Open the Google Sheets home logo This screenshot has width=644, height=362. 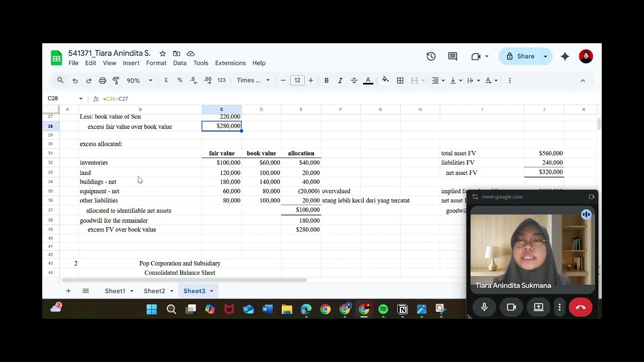(x=56, y=58)
